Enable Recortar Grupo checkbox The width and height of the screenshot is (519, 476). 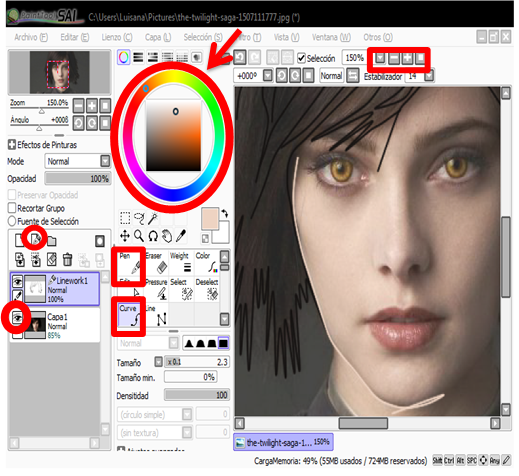pyautogui.click(x=12, y=208)
